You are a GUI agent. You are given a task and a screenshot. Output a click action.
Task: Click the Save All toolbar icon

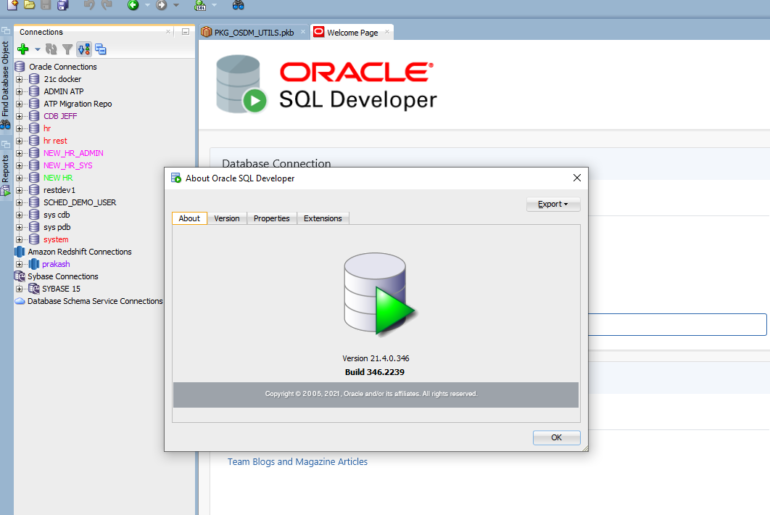(x=62, y=5)
